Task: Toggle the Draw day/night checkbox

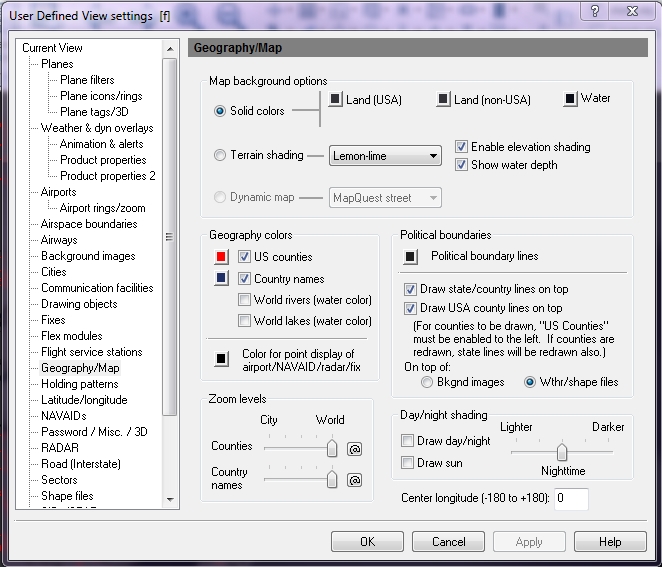Action: 407,441
